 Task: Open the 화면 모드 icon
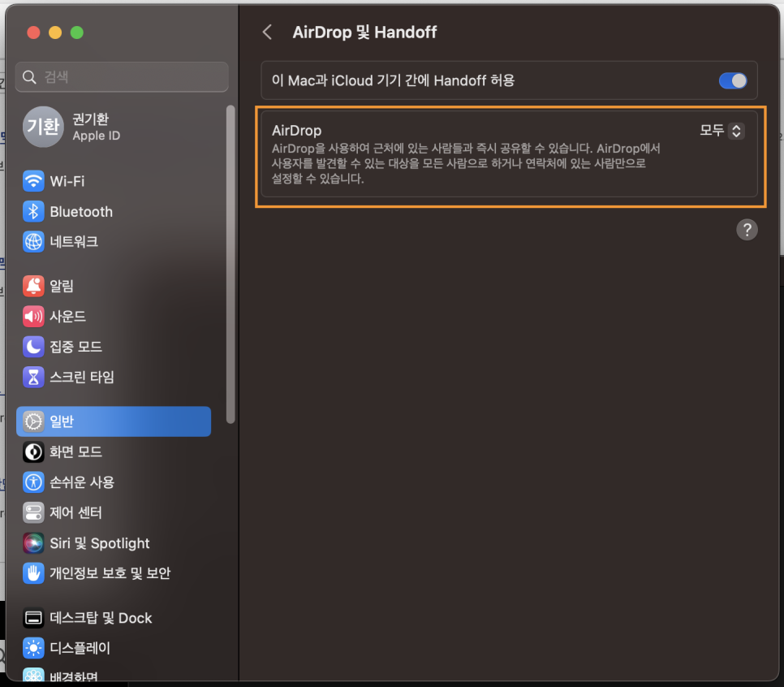(x=33, y=452)
